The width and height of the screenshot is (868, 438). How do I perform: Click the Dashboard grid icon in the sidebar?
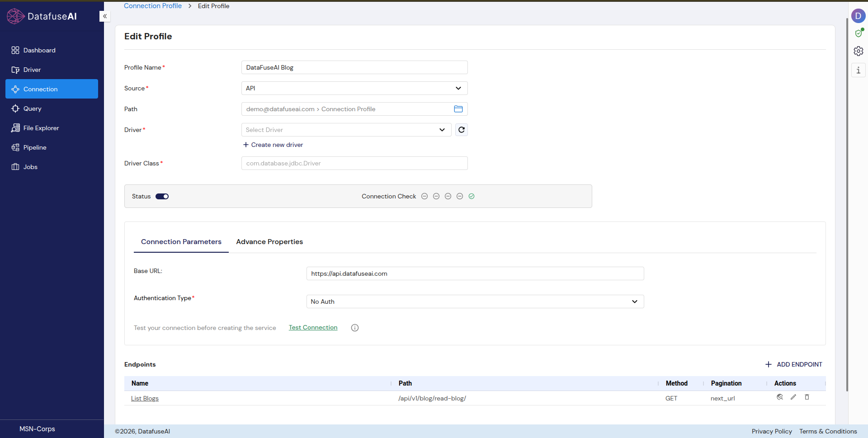[15, 50]
